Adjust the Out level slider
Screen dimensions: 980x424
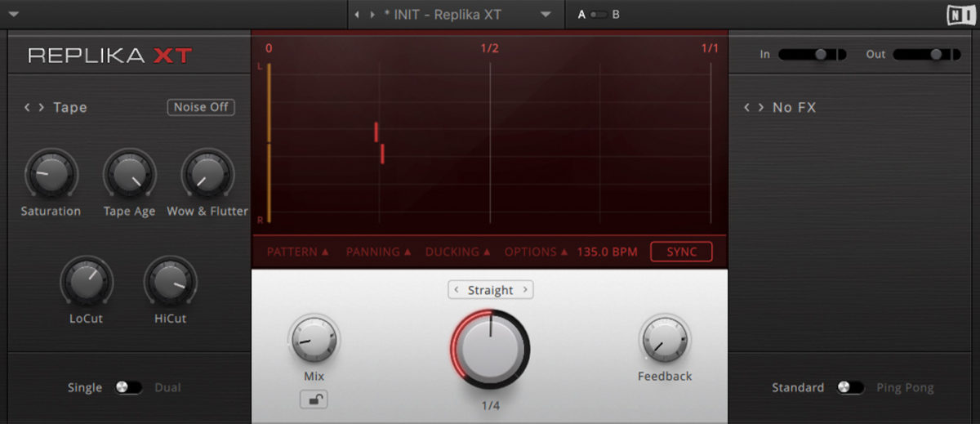pos(925,55)
